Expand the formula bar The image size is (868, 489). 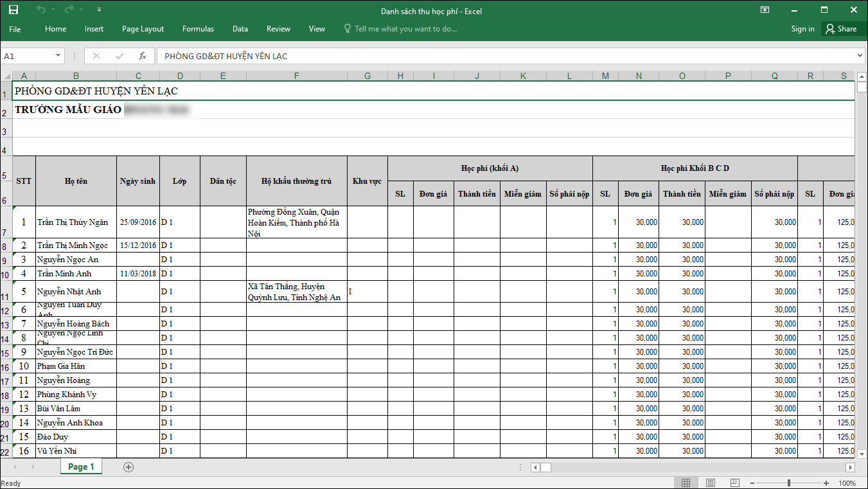(860, 56)
